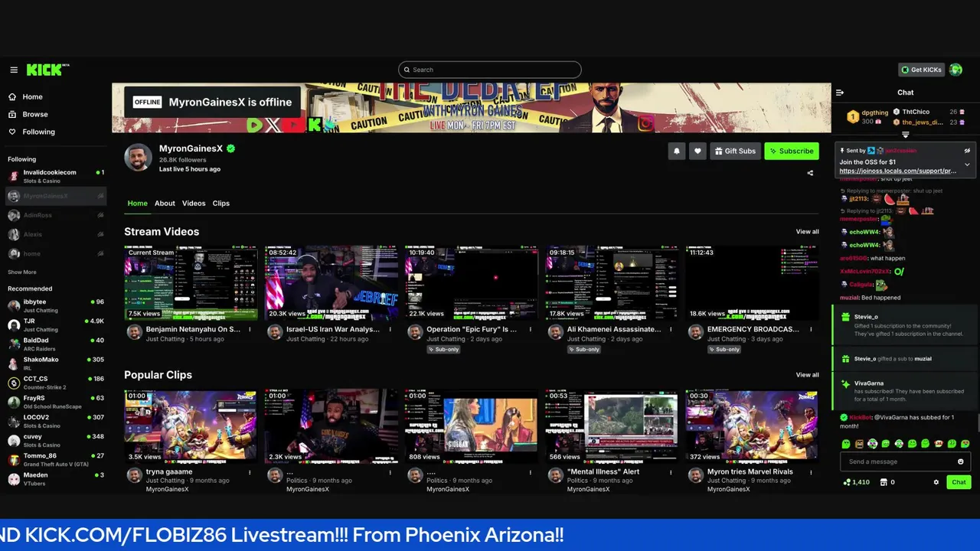Open options menu for Ali Khamenei video
Viewport: 980px width, 551px height.
click(671, 329)
